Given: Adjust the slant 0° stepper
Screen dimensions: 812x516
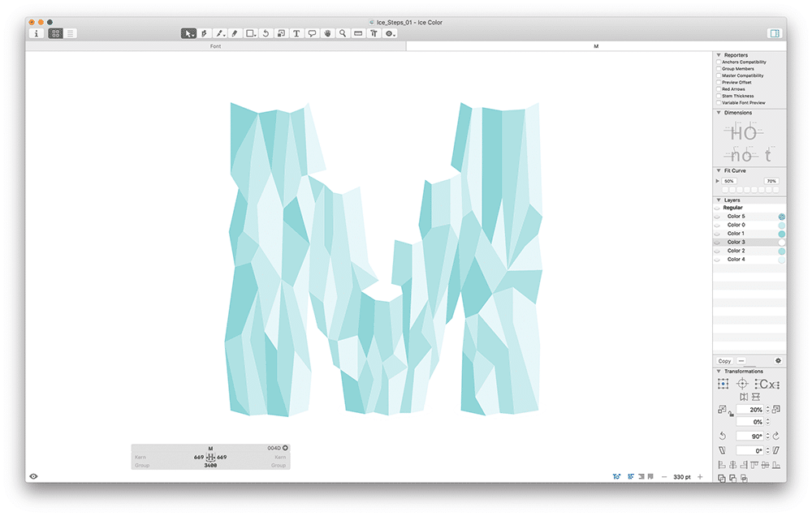Looking at the screenshot, I should pos(767,451).
